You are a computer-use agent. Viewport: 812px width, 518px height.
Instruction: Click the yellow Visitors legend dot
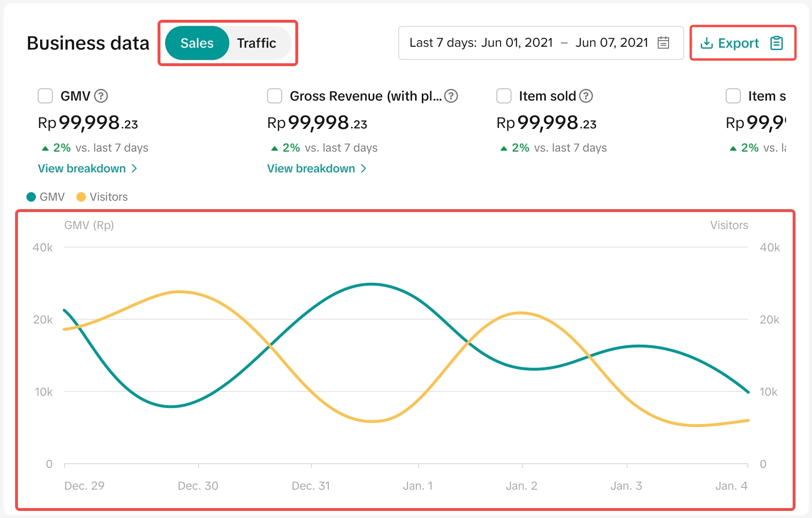click(81, 197)
